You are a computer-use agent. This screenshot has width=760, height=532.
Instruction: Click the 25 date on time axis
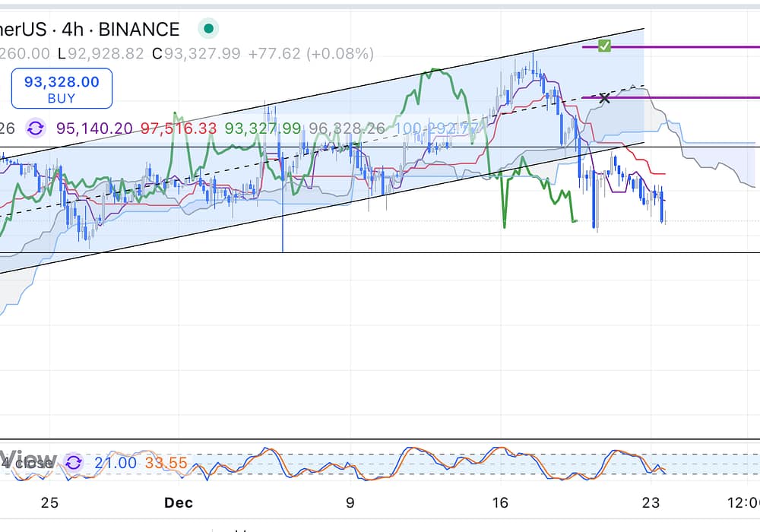click(x=49, y=502)
